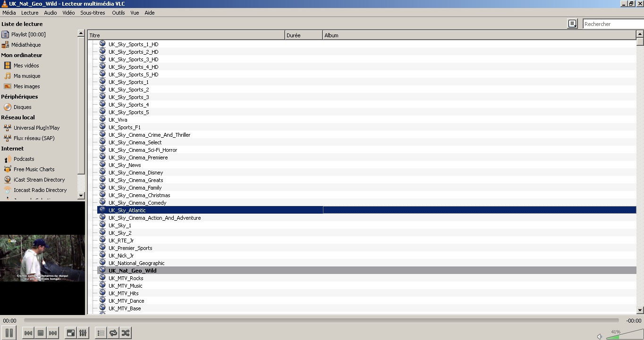Select Playlist [00:00] in sidebar
The height and width of the screenshot is (340, 644).
coord(28,34)
